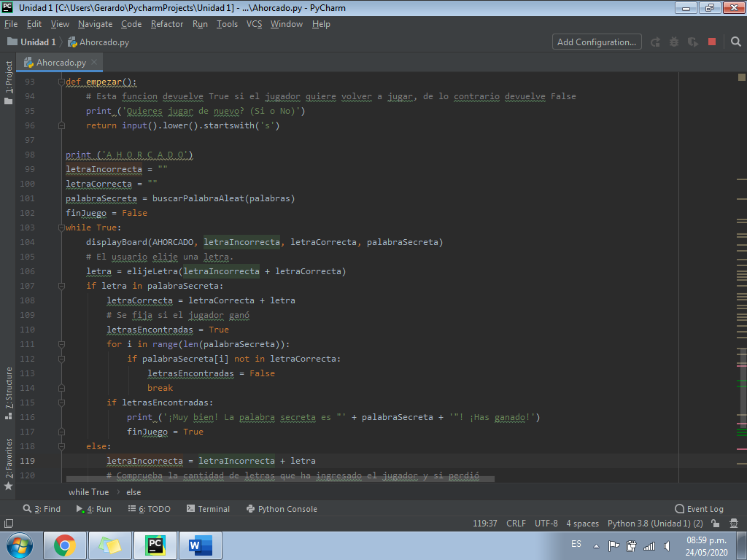Screen dimensions: 747x560
Task: Click the volume speaker tray icon
Action: pyautogui.click(x=667, y=545)
